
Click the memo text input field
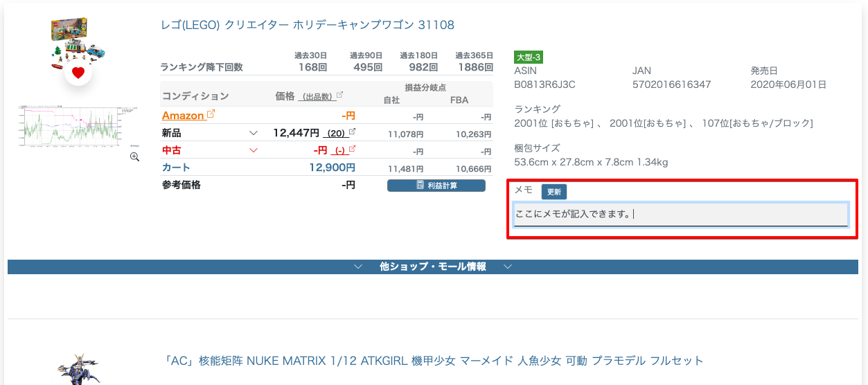coord(681,214)
